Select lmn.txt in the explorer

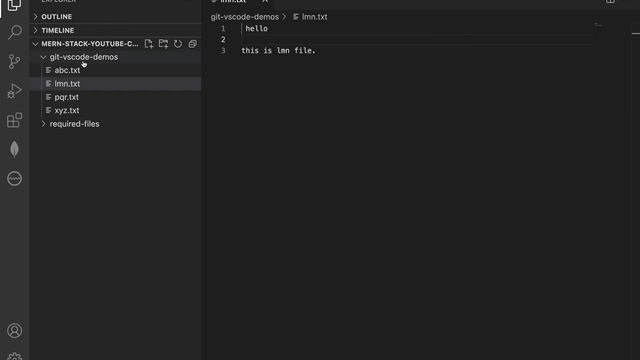click(116, 84)
